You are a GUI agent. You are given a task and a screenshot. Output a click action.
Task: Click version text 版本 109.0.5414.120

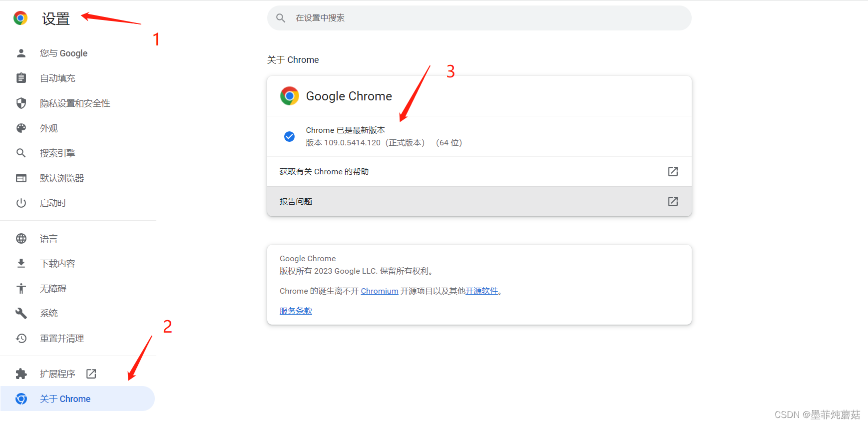tap(343, 143)
